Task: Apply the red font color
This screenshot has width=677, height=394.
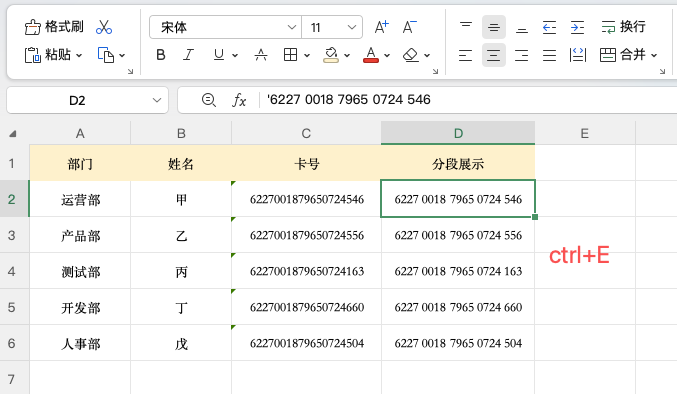Action: coord(371,55)
